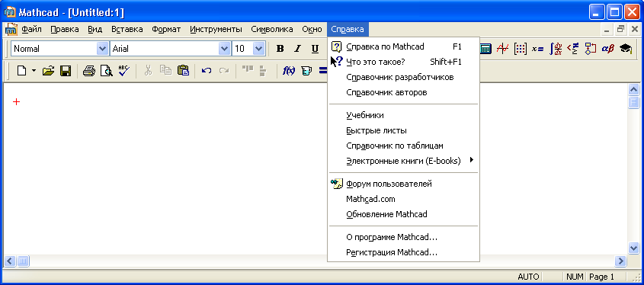Close the open Справка menu via its title
Image resolution: width=644 pixels, height=285 pixels.
pyautogui.click(x=348, y=29)
